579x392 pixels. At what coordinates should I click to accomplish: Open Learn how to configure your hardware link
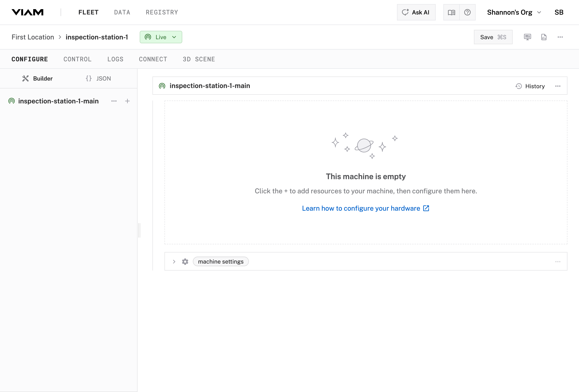pos(365,208)
